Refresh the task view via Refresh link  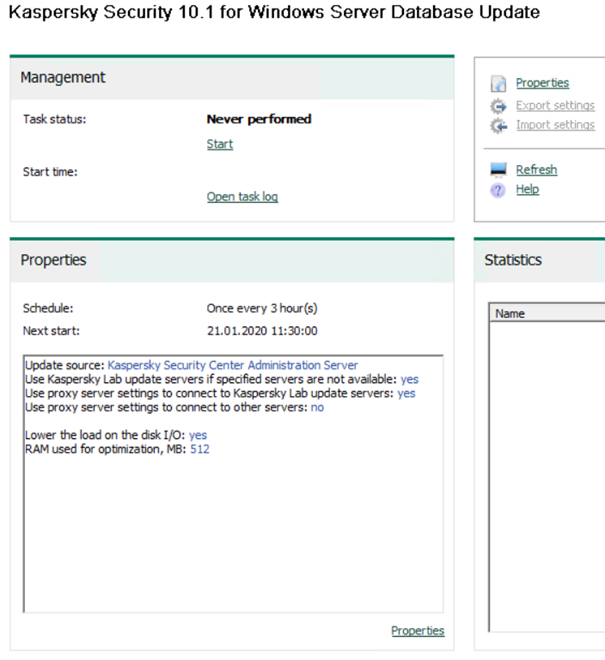[536, 170]
